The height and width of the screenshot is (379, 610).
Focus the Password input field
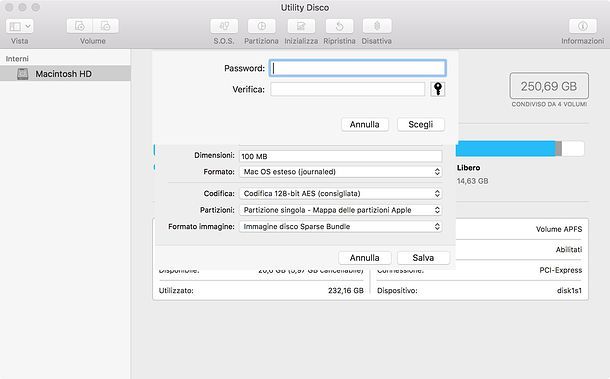(x=358, y=68)
